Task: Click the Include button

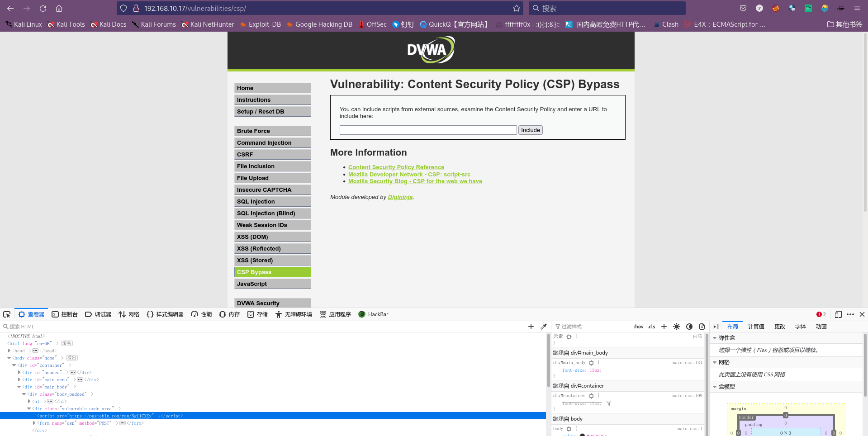Action: coord(530,130)
